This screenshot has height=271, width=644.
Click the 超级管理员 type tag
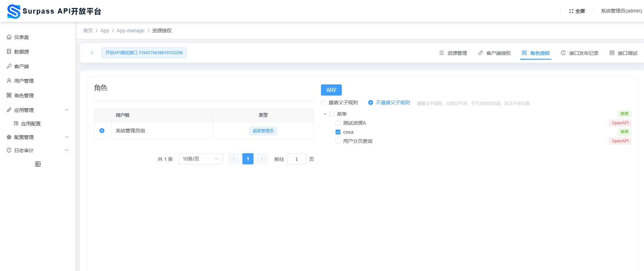point(263,131)
